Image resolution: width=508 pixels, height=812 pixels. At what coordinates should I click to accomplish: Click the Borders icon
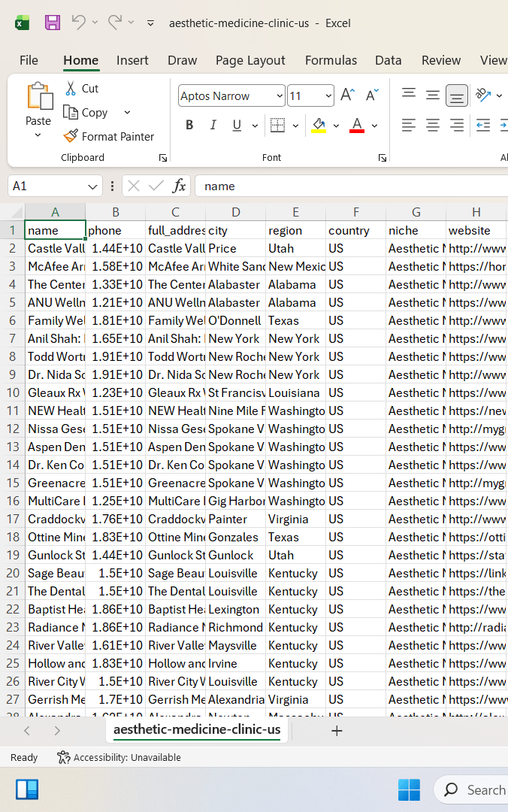point(277,125)
